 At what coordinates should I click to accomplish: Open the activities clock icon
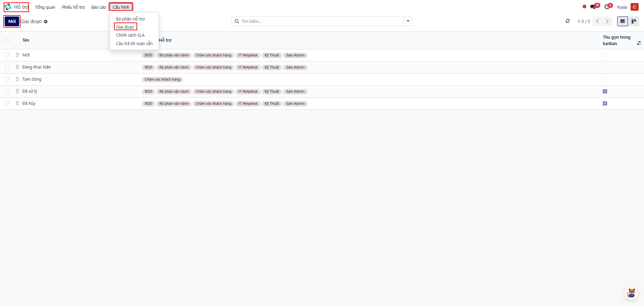click(x=607, y=7)
